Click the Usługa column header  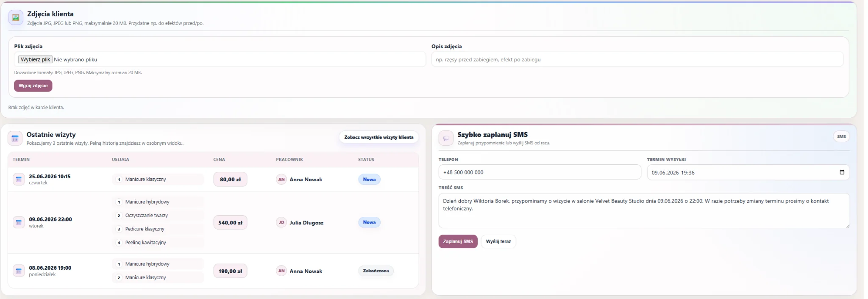[120, 160]
